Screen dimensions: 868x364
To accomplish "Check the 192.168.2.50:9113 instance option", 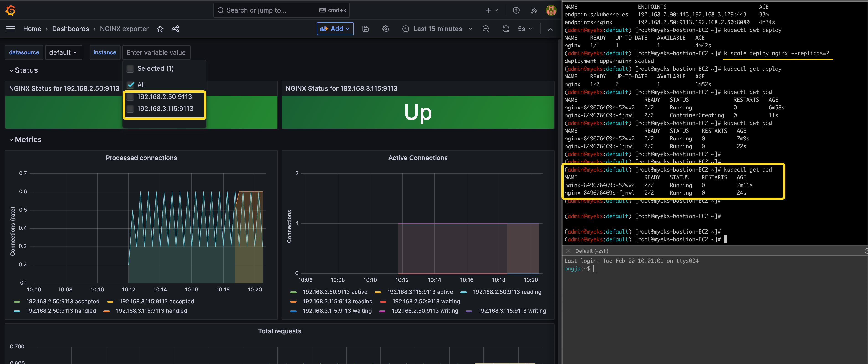I will 130,97.
